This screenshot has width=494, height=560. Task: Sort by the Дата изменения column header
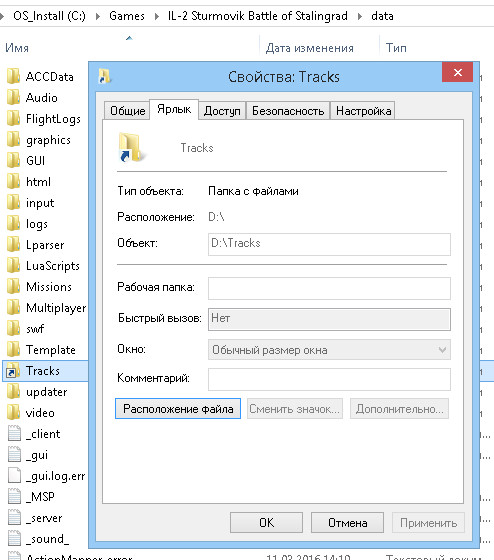[310, 48]
